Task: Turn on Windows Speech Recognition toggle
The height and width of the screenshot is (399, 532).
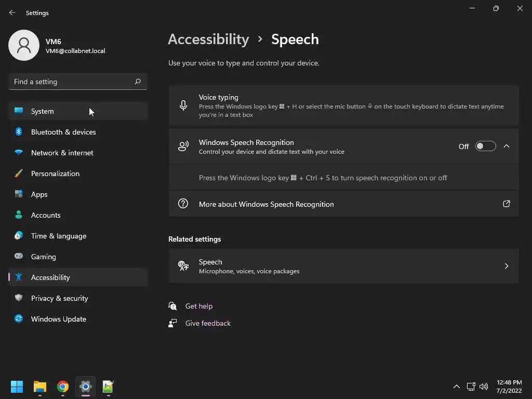Action: tap(486, 146)
